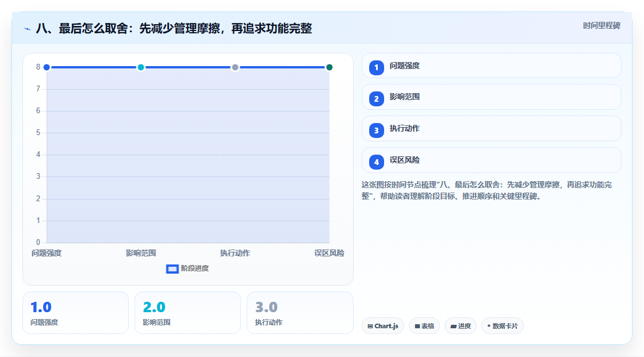Click the x-axis label 影响范围

(141, 253)
